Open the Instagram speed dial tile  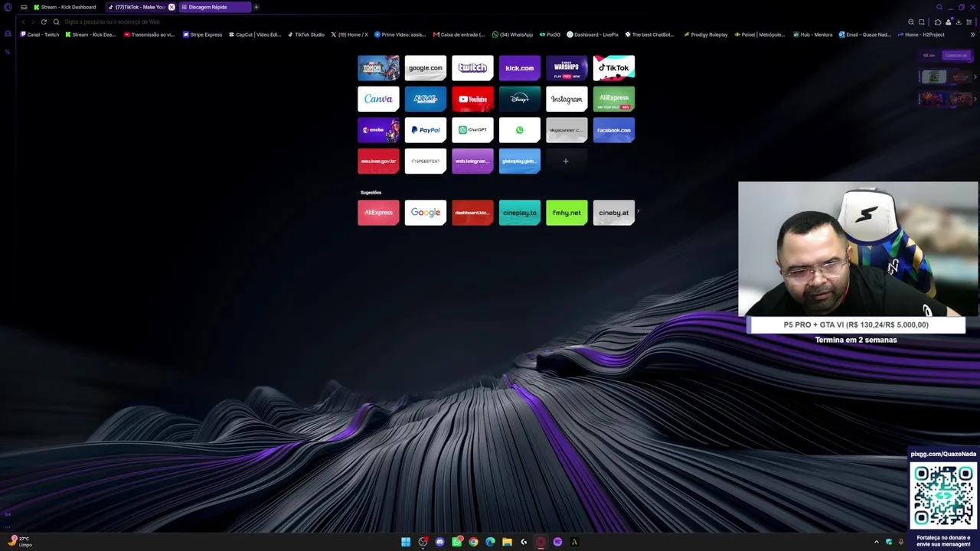[x=567, y=99]
